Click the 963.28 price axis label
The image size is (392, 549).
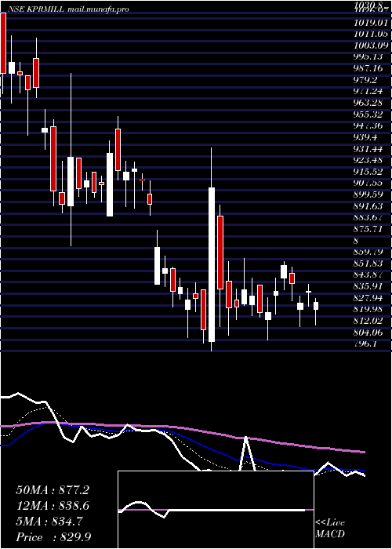click(x=368, y=103)
